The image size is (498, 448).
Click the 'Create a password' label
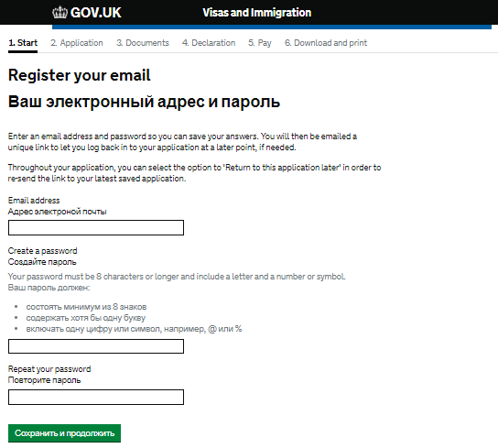tap(42, 251)
